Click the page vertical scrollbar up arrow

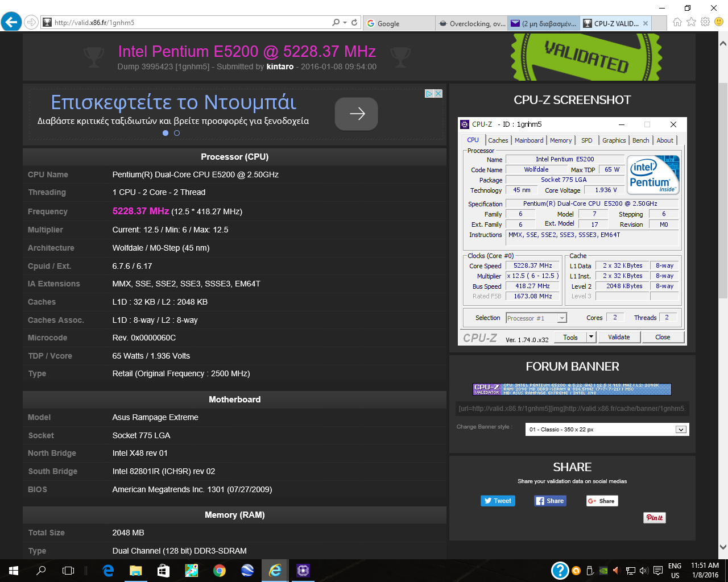tap(723, 43)
